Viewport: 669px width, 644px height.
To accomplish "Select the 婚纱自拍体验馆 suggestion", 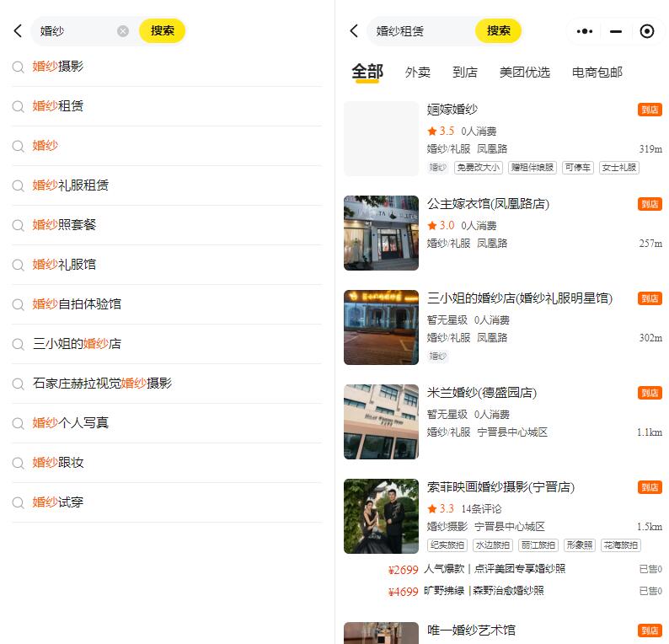I will tap(167, 304).
